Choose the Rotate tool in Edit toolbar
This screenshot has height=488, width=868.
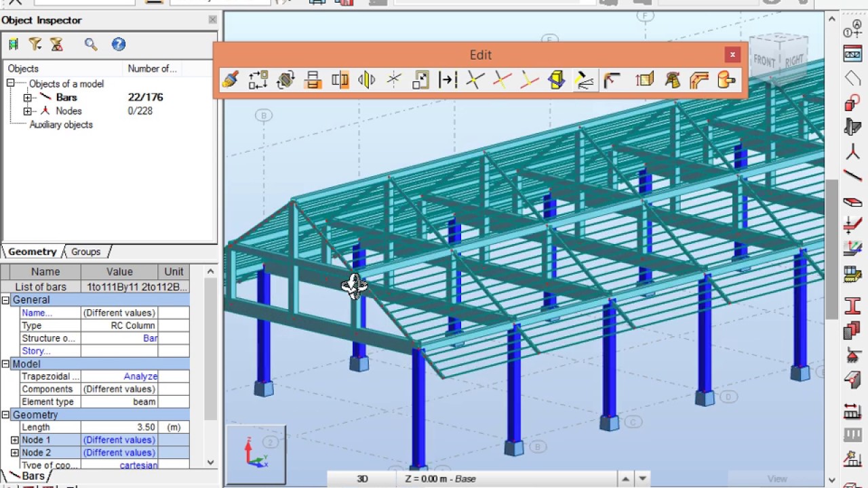point(285,80)
